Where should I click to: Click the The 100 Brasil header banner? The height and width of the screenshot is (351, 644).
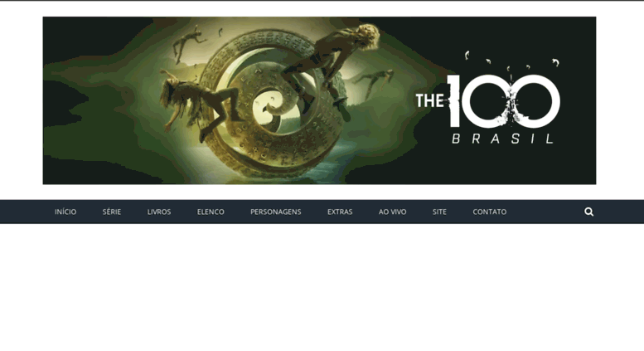coord(319,100)
